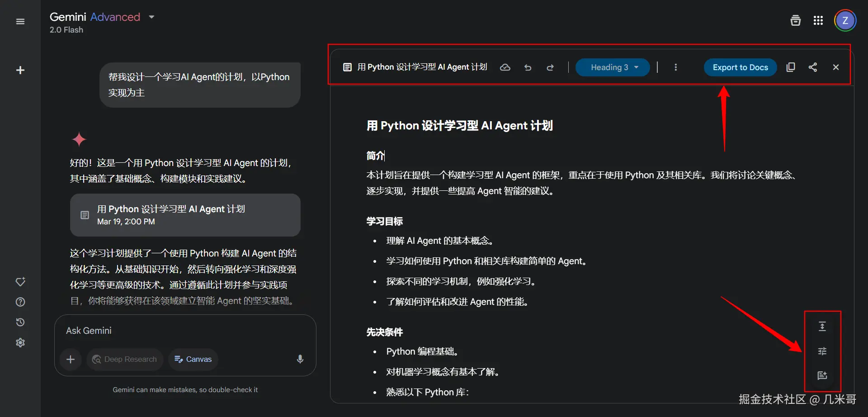This screenshot has height=417, width=868.
Task: Open Settings gear in sidebar
Action: [x=20, y=342]
